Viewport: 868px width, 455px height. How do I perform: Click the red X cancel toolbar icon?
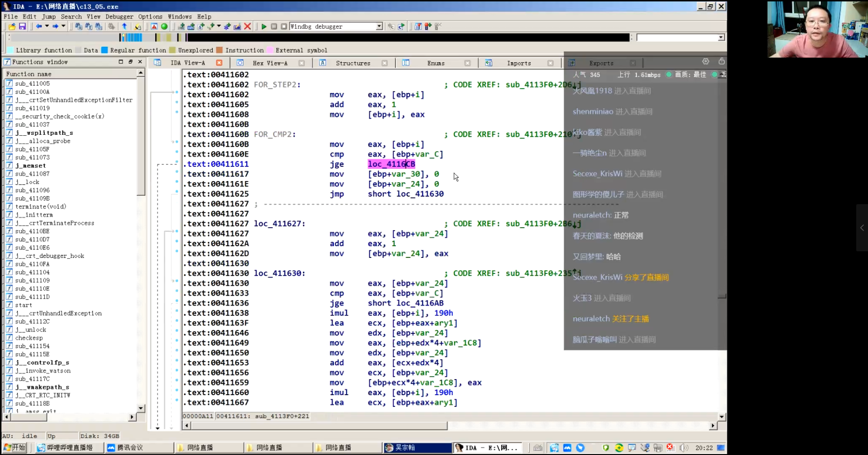pyautogui.click(x=247, y=26)
